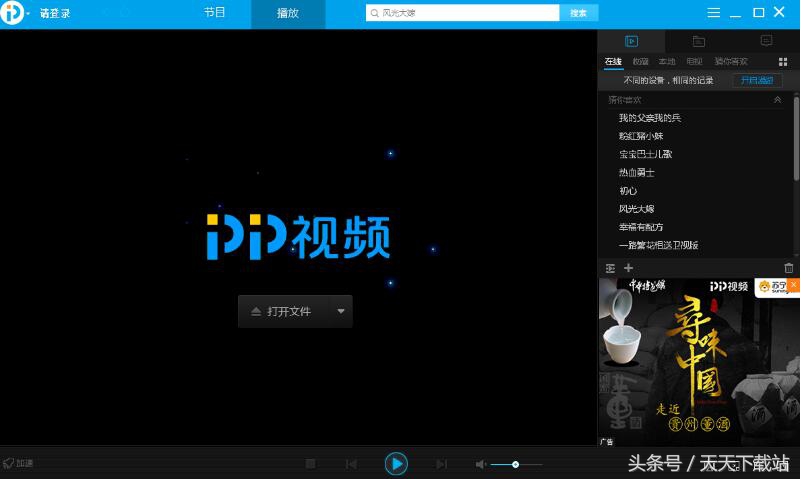Viewport: 801px width, 479px height.
Task: Click the playlist scrollbar thumb
Action: 796,138
